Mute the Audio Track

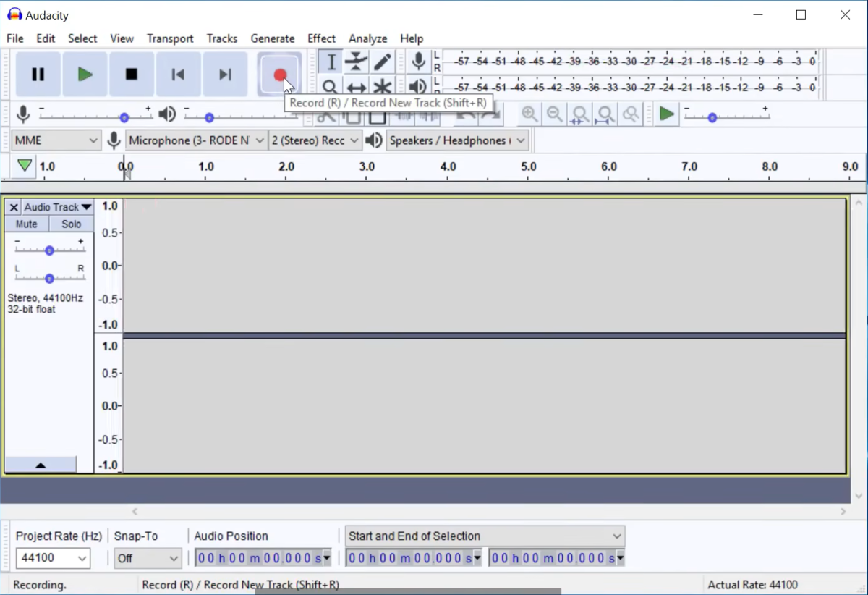click(27, 224)
